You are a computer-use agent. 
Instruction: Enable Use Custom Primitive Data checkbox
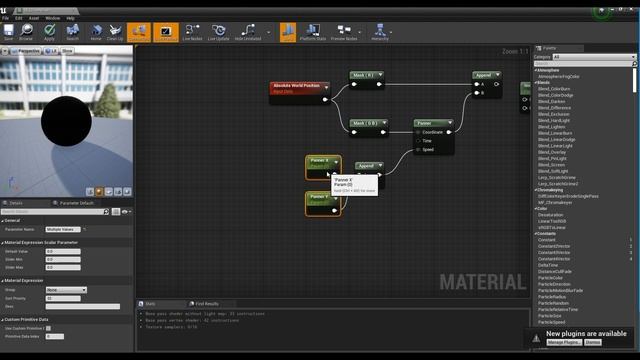(x=49, y=328)
